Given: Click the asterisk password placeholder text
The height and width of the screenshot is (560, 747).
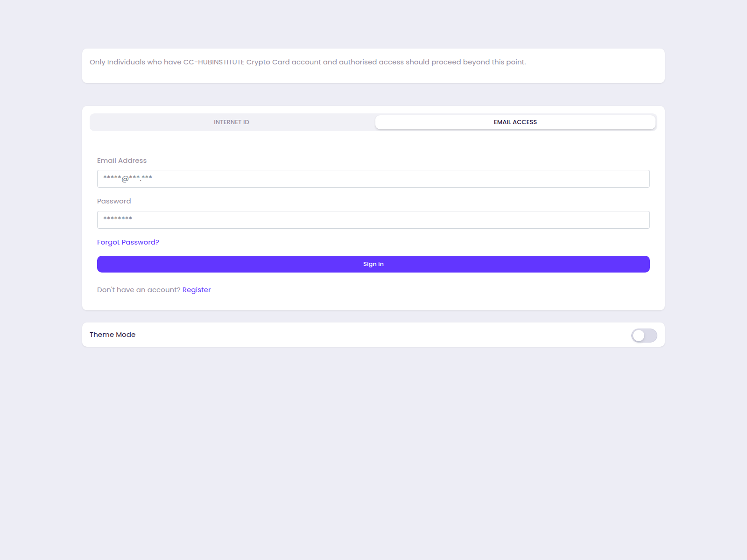Looking at the screenshot, I should (118, 219).
